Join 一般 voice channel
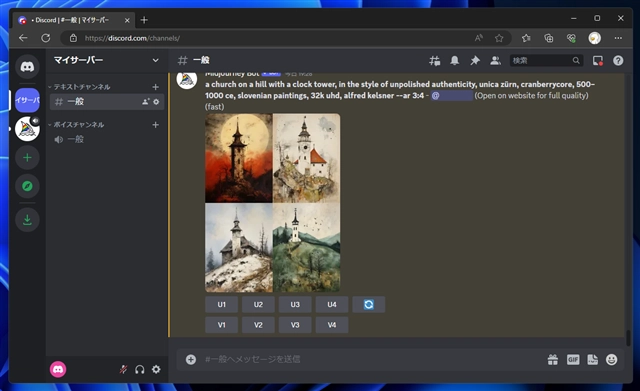The width and height of the screenshot is (640, 391). pos(107,139)
